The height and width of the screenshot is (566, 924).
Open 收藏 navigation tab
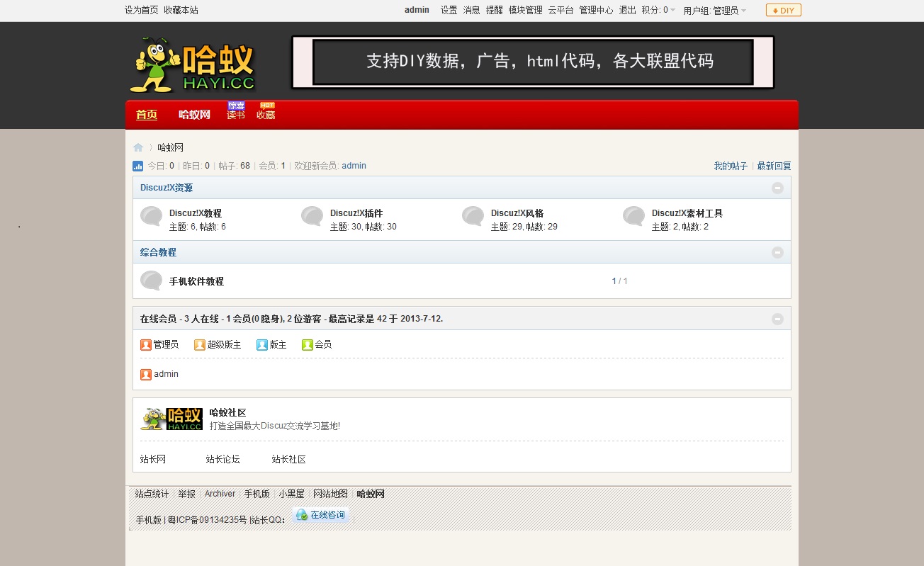click(x=266, y=115)
